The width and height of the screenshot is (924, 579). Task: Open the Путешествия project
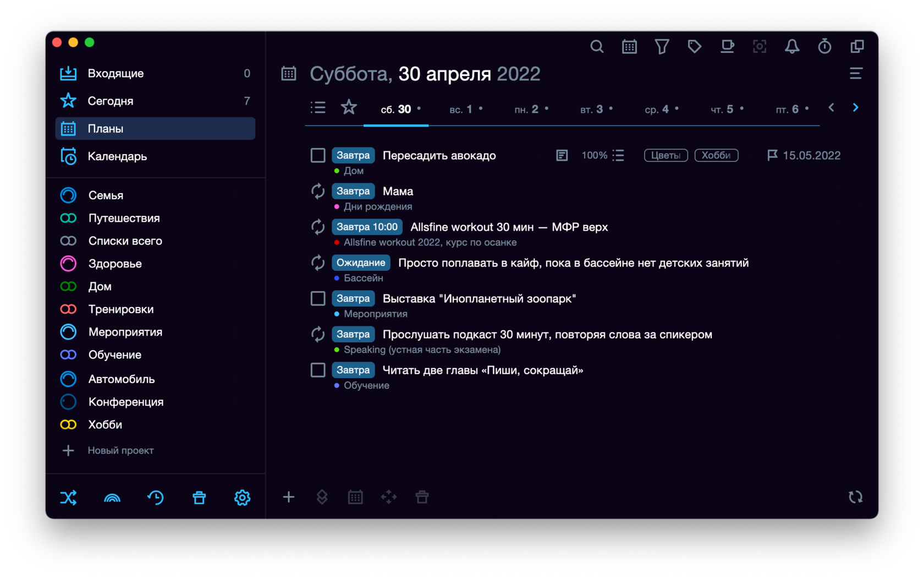pos(124,218)
